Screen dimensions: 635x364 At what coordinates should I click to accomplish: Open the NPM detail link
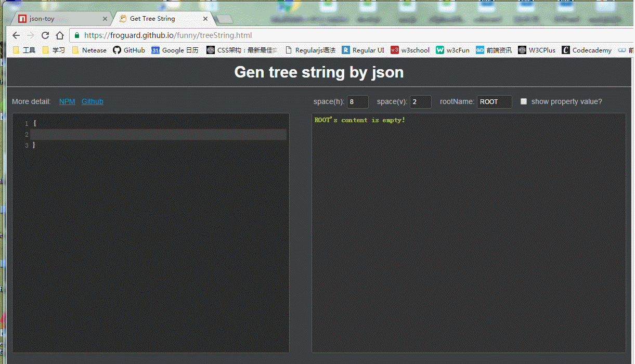point(67,101)
